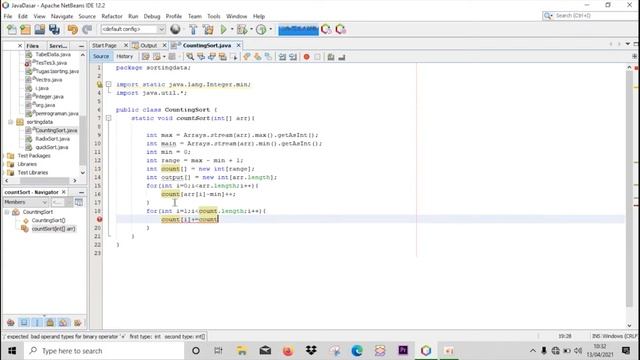
Task: Toggle Rectangular Selection in editor toolbar
Action: click(x=233, y=57)
